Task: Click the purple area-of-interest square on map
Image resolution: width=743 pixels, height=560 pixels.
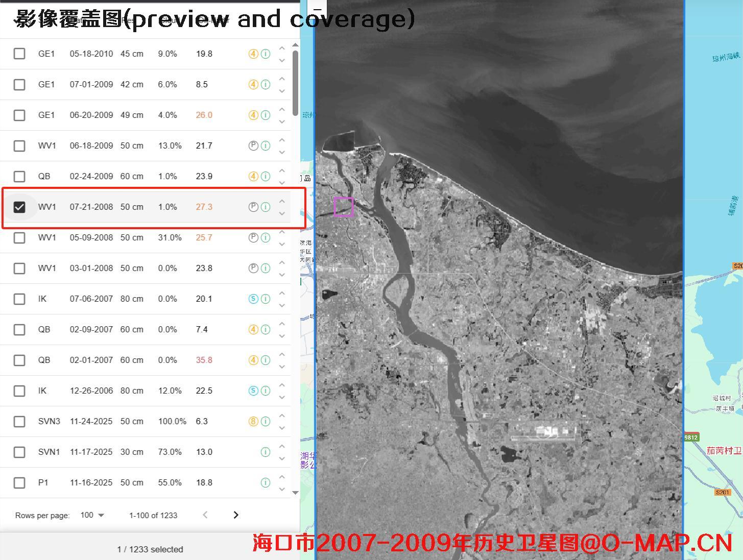Action: 344,207
